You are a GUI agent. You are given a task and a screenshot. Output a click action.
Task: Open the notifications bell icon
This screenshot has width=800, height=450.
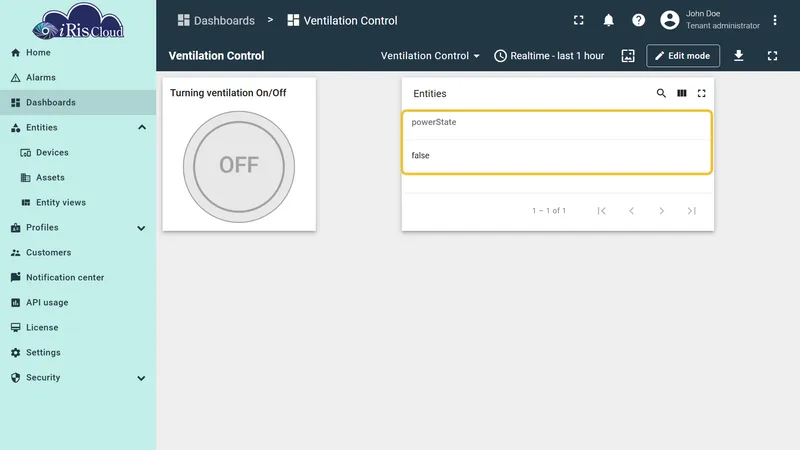coord(608,20)
